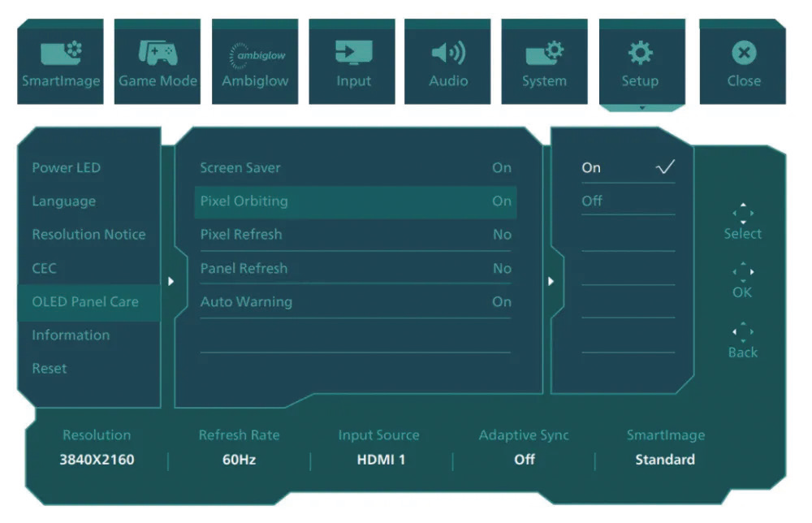Open Resolution Notice setting
The height and width of the screenshot is (523, 812).
click(x=89, y=235)
